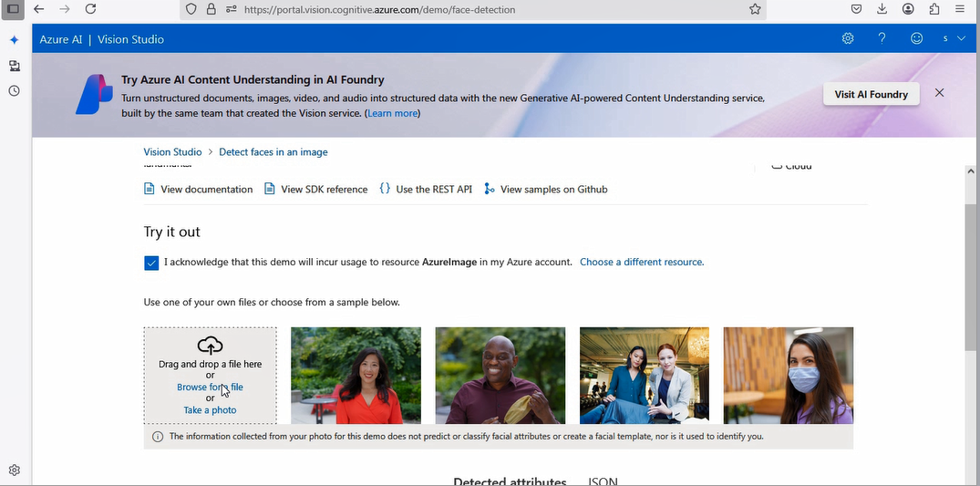Click Choose a different resource link
Viewport: 980px width, 486px height.
pyautogui.click(x=642, y=262)
